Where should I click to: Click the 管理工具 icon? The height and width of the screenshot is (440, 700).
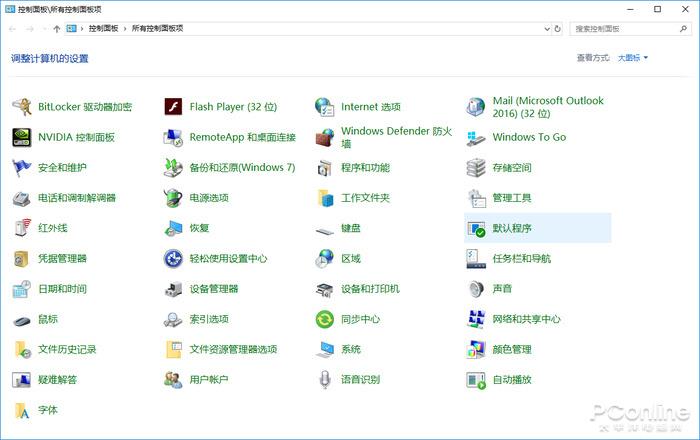[476, 198]
